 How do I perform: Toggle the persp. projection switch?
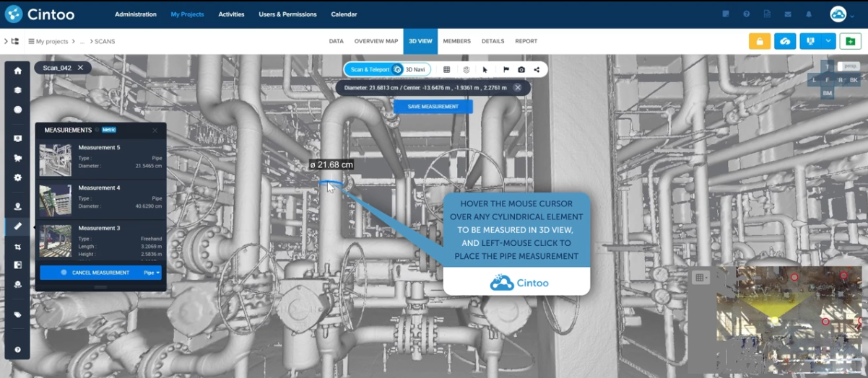[849, 66]
